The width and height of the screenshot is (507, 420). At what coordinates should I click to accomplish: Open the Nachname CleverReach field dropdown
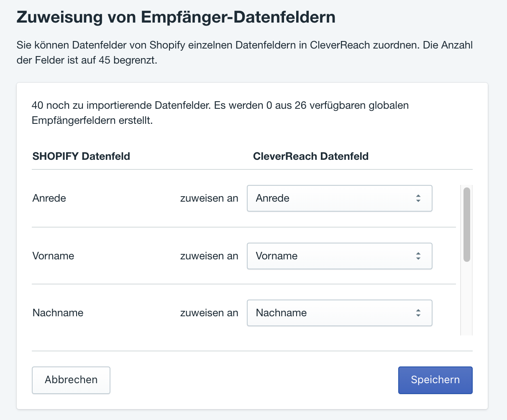(339, 313)
